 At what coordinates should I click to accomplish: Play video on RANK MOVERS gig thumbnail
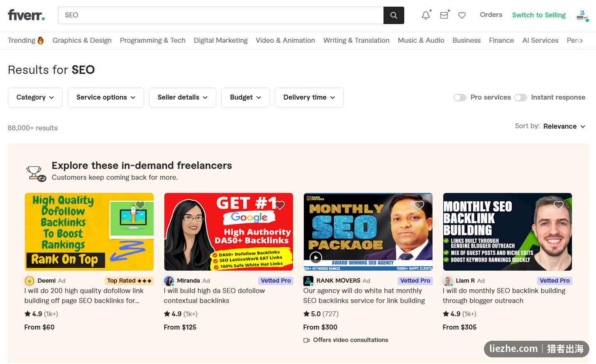click(x=316, y=258)
